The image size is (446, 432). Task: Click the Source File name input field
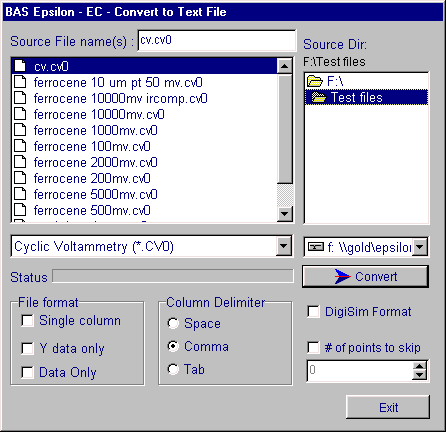click(x=217, y=41)
